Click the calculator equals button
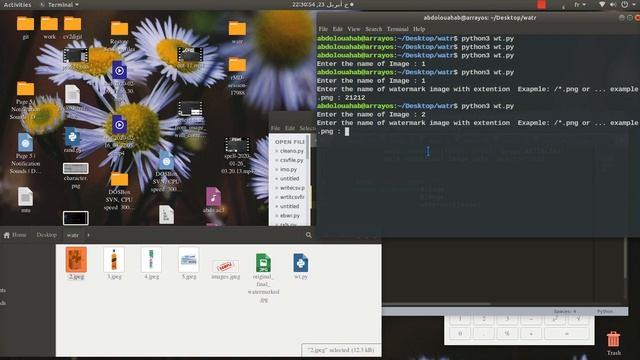Image resolution: width=640 pixels, height=360 pixels. tap(567, 333)
